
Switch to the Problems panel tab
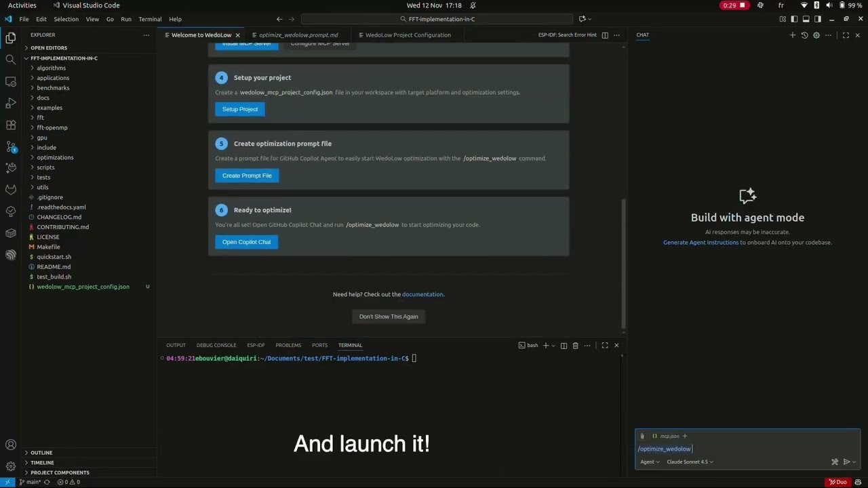(x=288, y=346)
